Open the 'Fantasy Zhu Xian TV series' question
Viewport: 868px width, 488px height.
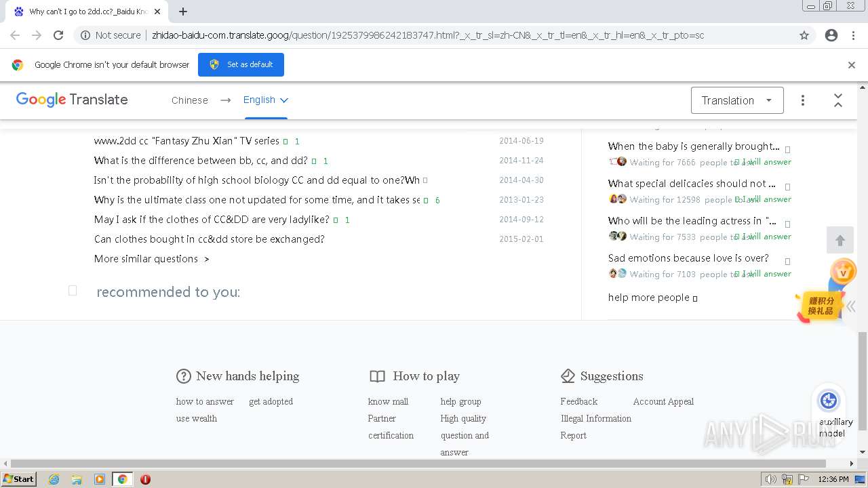[186, 141]
